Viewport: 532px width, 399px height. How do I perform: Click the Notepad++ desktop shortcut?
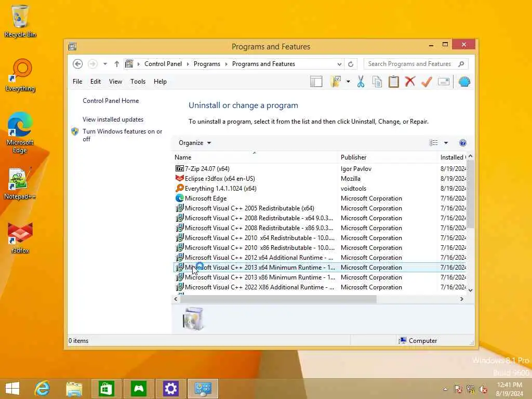[20, 183]
